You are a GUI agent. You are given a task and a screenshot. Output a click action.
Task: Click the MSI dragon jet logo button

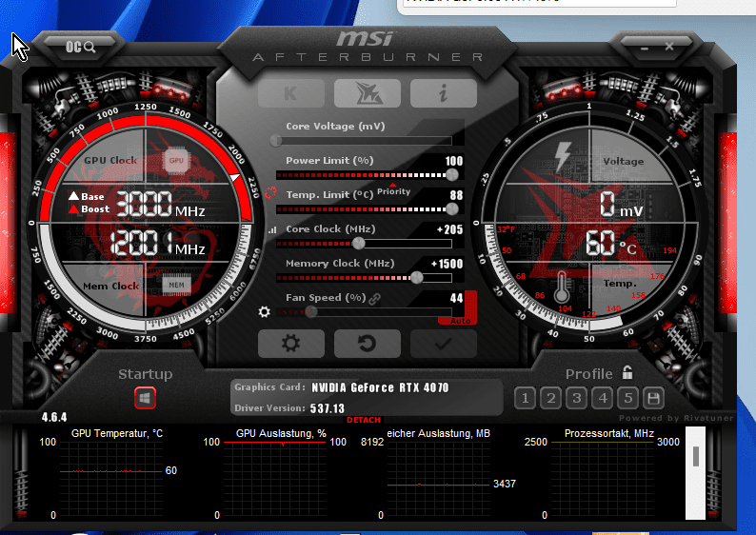[x=368, y=93]
